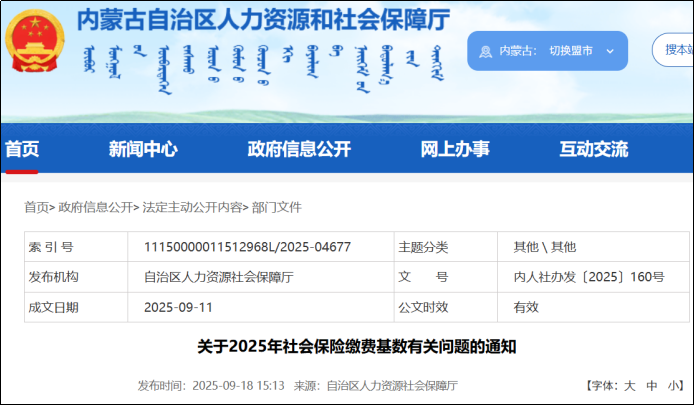Set font size to 中 (medium)
Image resolution: width=694 pixels, height=406 pixels.
click(652, 385)
